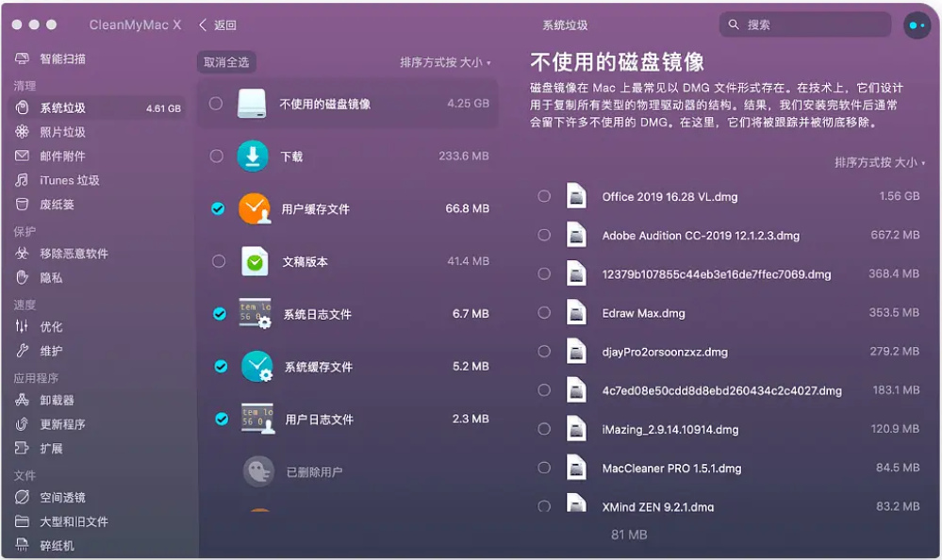Open the 碎纸机 shredder icon
The image size is (942, 560).
tap(22, 545)
